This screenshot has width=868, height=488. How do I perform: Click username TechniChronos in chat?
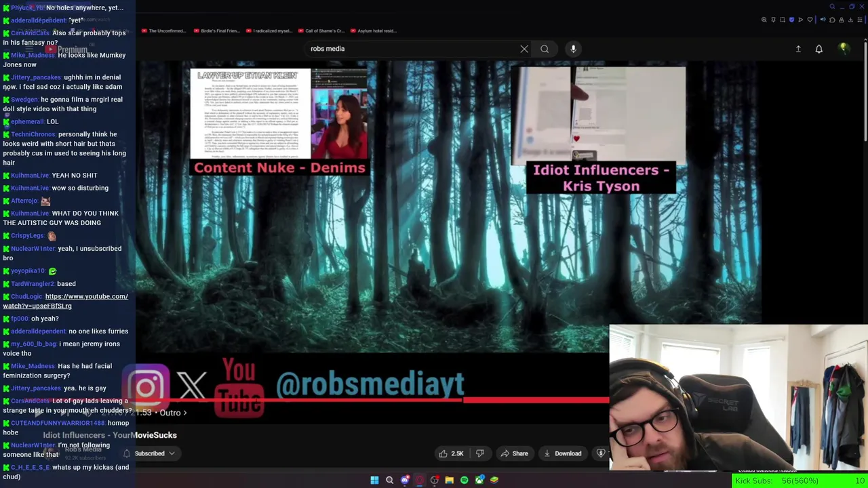pyautogui.click(x=33, y=134)
